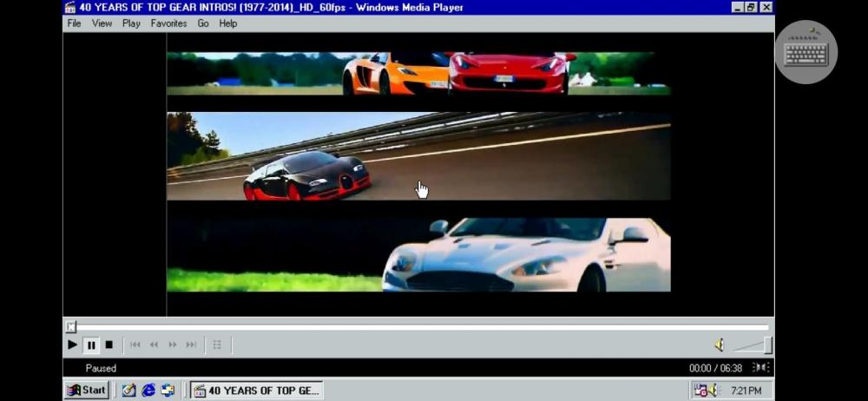Open the File menu
This screenshot has height=401, width=868.
pos(75,23)
